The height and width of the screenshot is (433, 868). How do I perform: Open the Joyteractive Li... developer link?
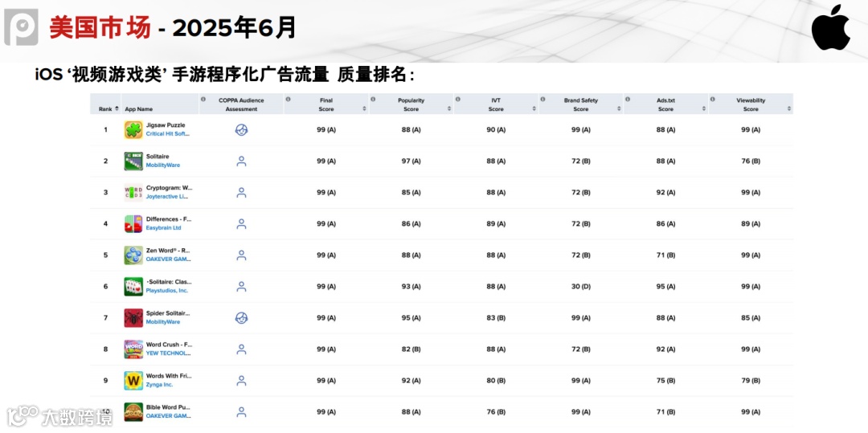click(x=167, y=197)
